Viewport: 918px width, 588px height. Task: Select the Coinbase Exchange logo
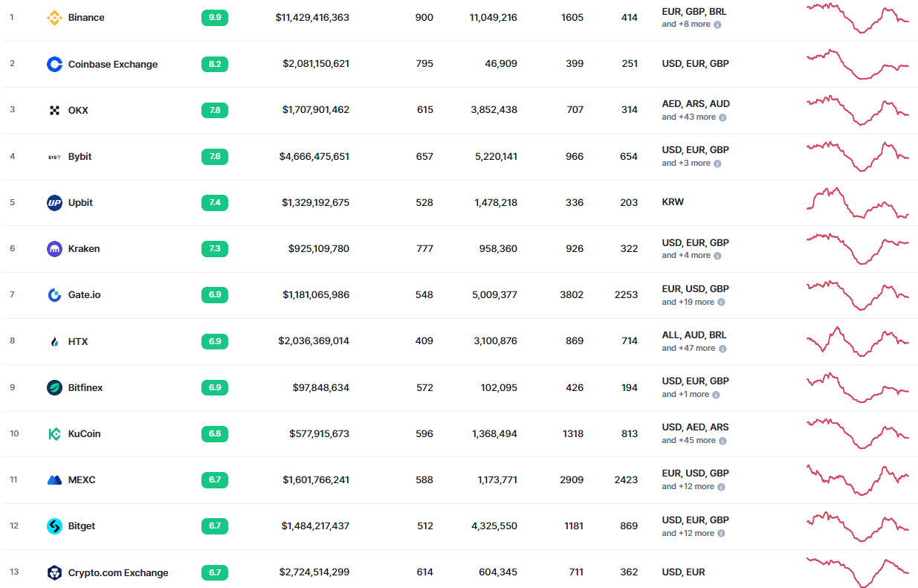(54, 64)
